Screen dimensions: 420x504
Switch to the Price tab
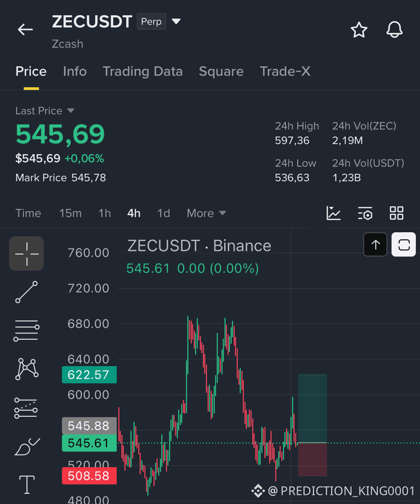31,71
